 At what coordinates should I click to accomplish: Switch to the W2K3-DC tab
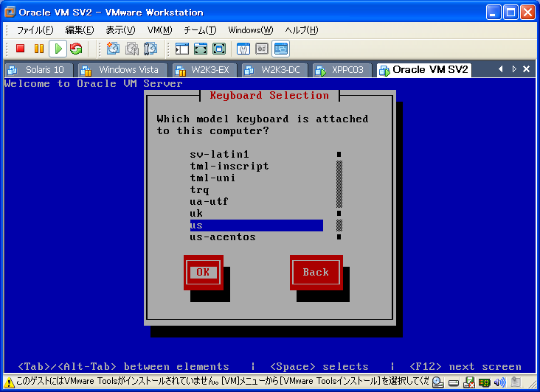point(275,70)
